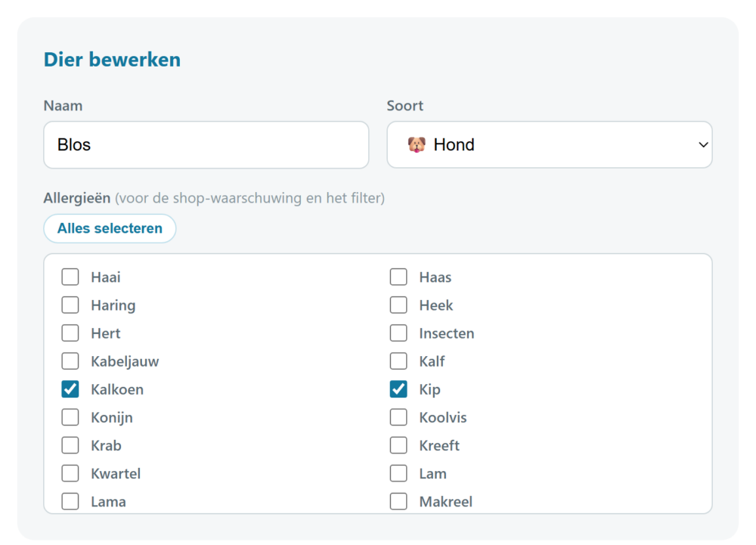Open the Soort dropdown chevron
The width and height of the screenshot is (756, 545).
pyautogui.click(x=703, y=144)
